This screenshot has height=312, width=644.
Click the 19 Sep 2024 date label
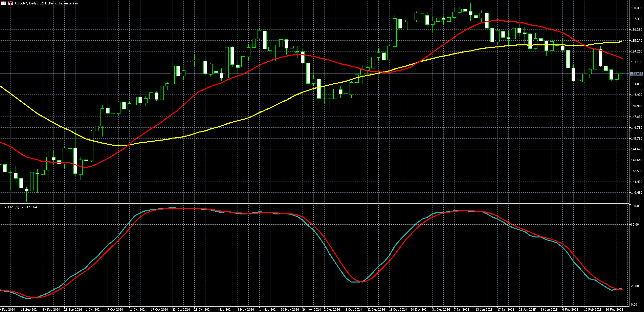[51, 310]
